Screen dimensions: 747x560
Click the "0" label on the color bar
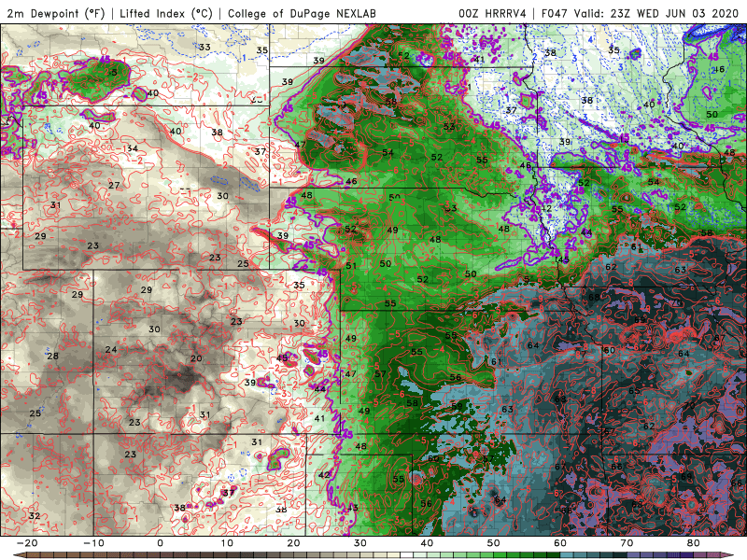coord(160,543)
